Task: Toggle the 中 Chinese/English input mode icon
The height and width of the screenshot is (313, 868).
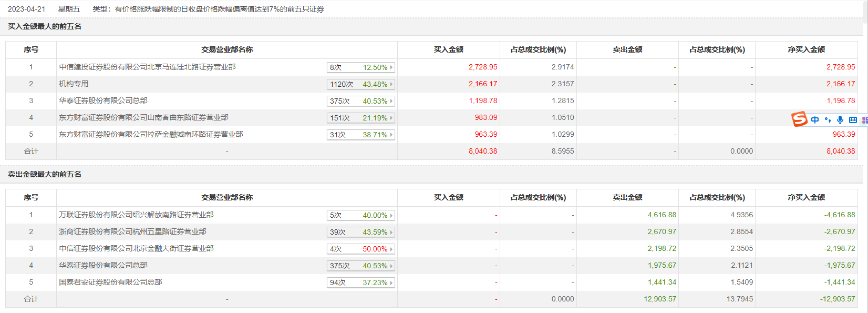Action: pyautogui.click(x=815, y=120)
